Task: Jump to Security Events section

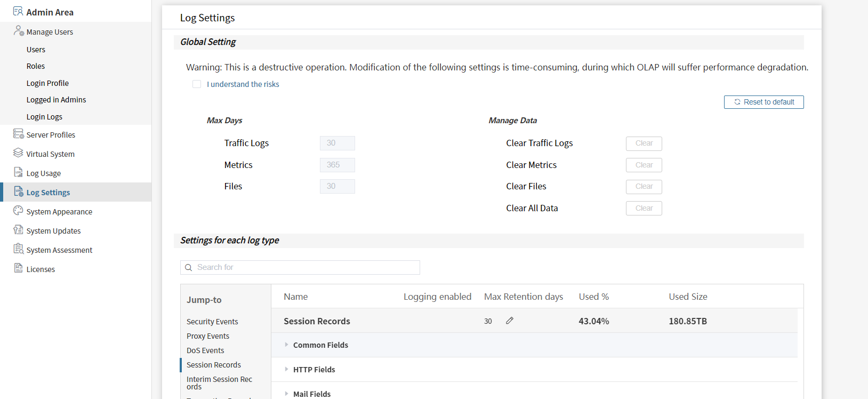Action: [x=212, y=322]
